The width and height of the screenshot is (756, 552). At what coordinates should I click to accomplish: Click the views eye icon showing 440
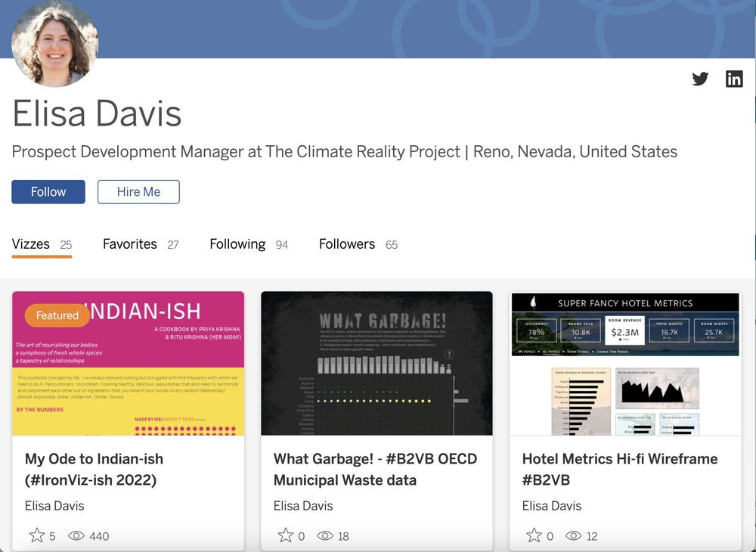click(76, 535)
